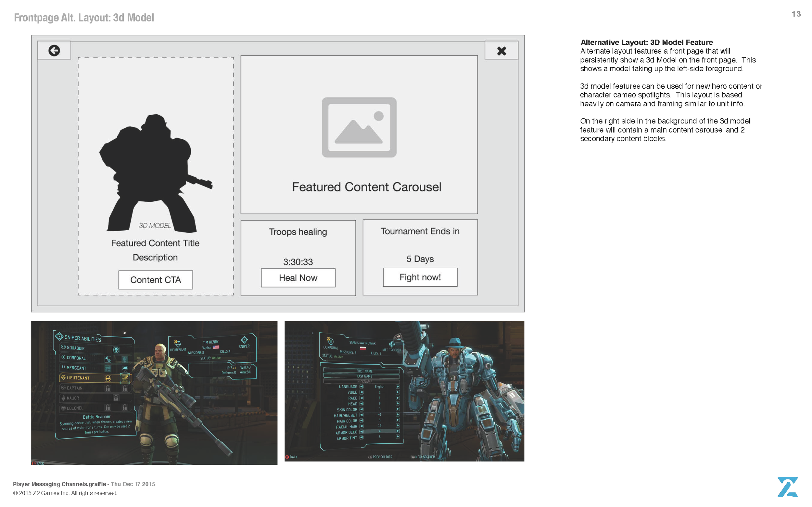Screen dimensions: 812x507
Task: Click the left arrow for Armor Tint
Action: point(362,437)
